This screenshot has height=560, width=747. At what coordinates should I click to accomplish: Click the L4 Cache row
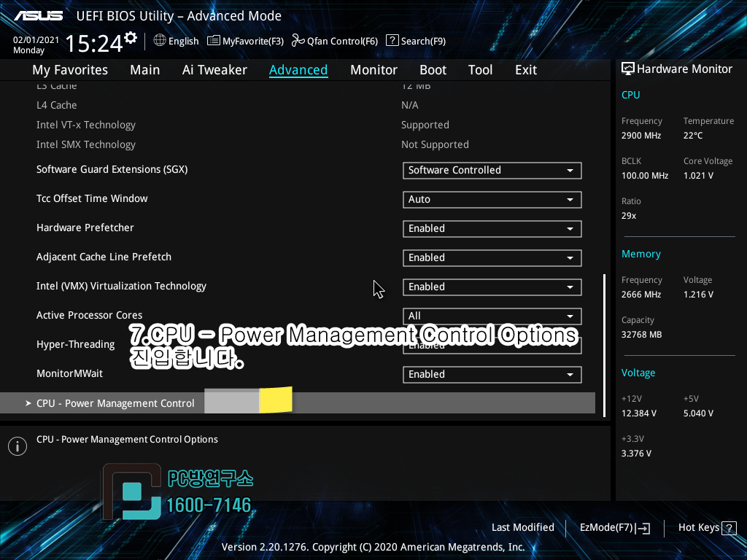point(298,105)
